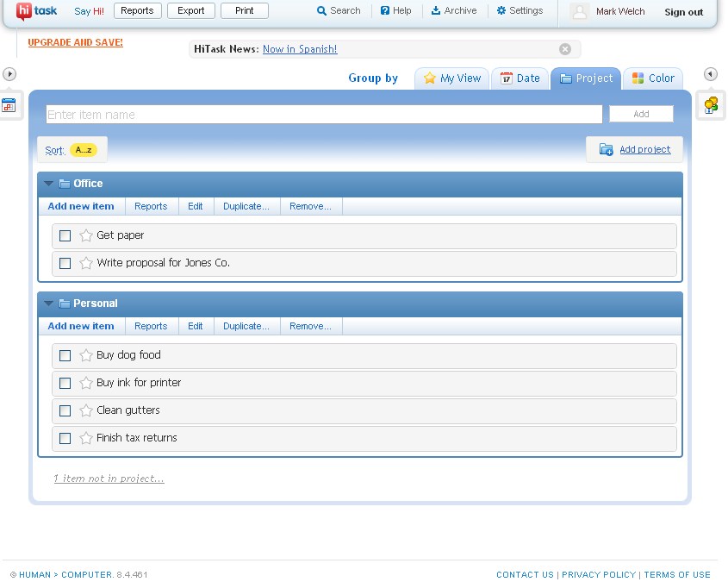Toggle the right side panel arrow

711,74
